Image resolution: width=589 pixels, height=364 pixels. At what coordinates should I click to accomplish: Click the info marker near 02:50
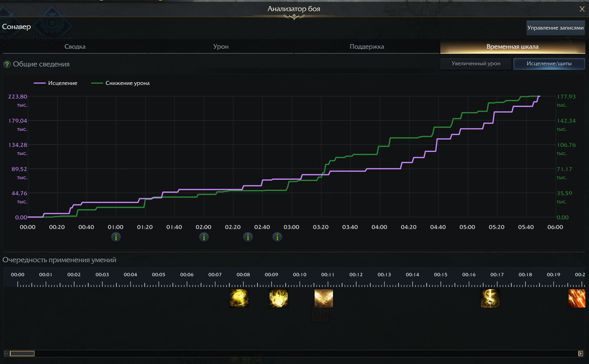[x=277, y=237]
